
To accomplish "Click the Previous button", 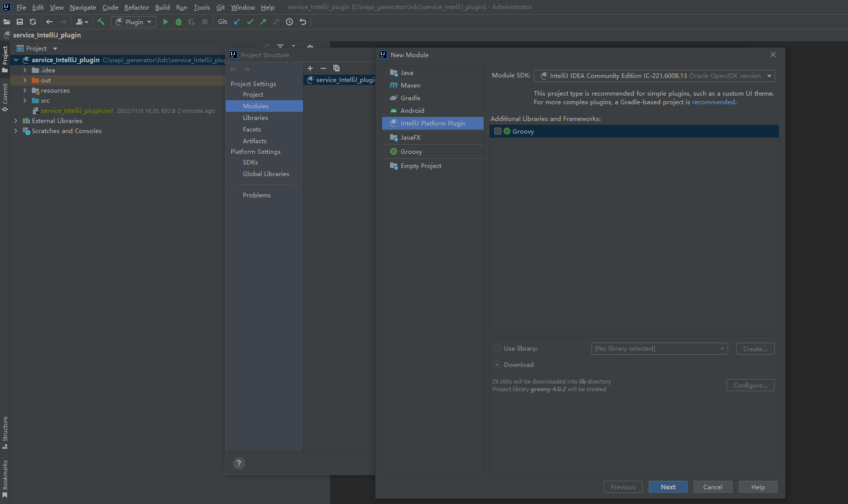I will [623, 487].
